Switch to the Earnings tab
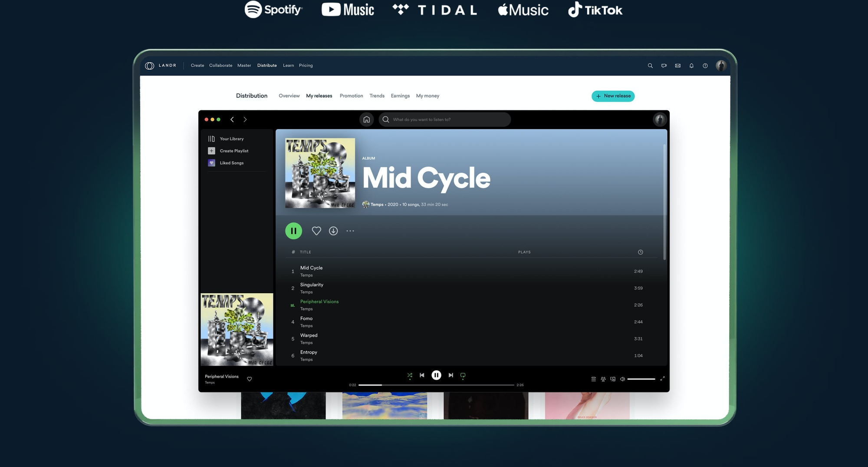868x467 pixels. (400, 96)
